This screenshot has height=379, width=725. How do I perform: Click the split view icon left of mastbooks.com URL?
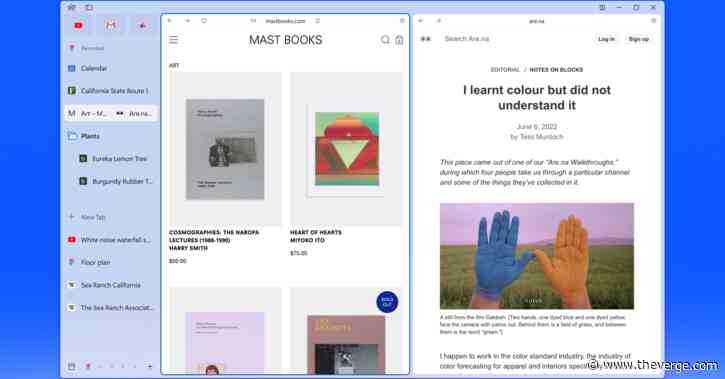253,21
